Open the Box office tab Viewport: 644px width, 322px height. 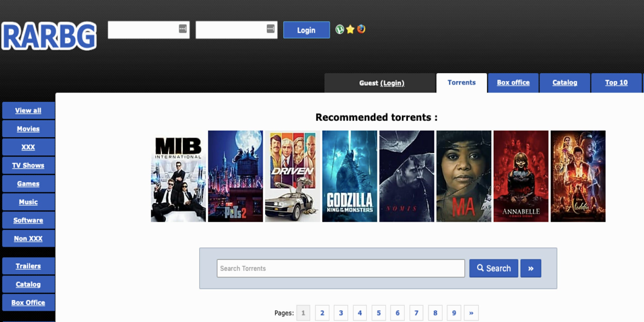(513, 83)
